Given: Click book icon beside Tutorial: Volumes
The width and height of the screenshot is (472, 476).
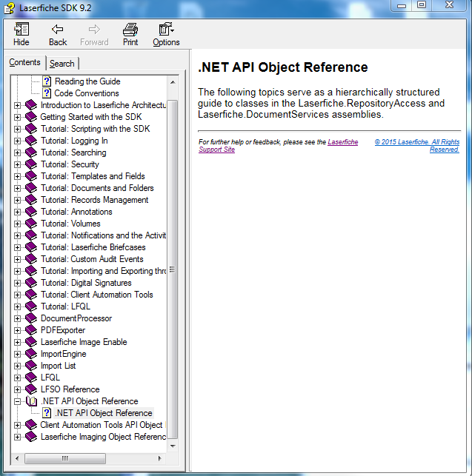Looking at the screenshot, I should [31, 223].
